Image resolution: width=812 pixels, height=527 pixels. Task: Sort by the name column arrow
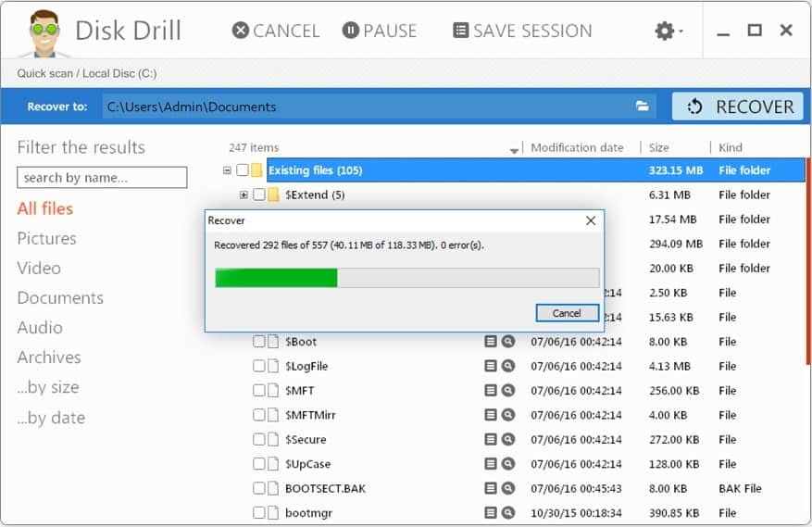tap(514, 151)
